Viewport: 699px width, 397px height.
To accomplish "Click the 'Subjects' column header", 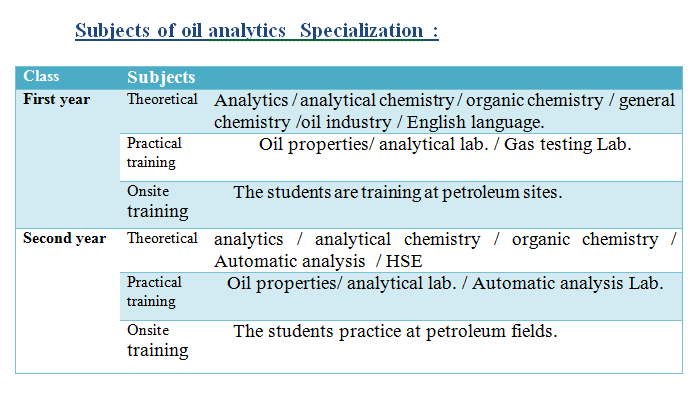I will [161, 77].
